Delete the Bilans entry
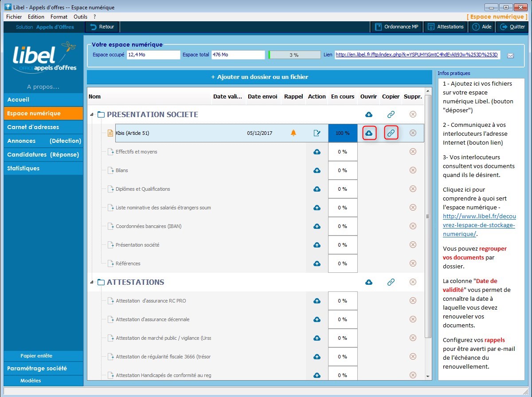 pyautogui.click(x=413, y=170)
